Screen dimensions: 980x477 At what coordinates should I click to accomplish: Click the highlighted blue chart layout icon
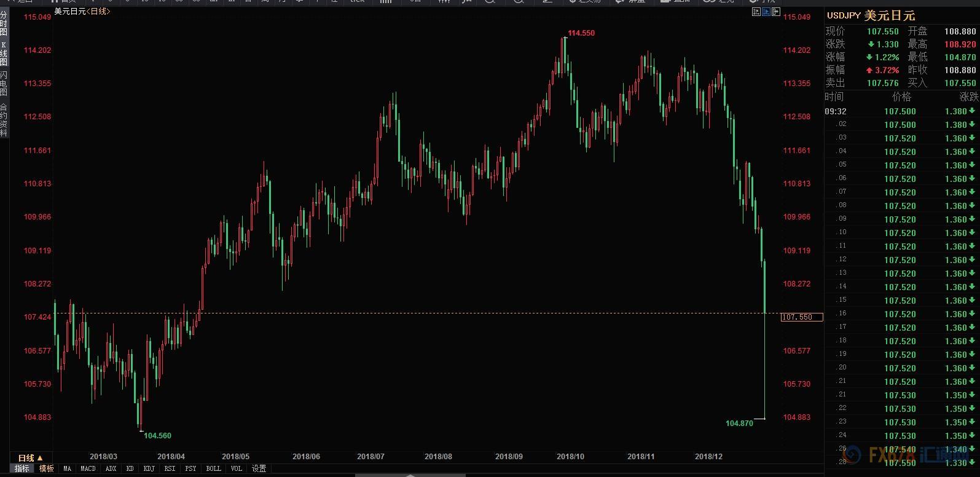pos(766,12)
